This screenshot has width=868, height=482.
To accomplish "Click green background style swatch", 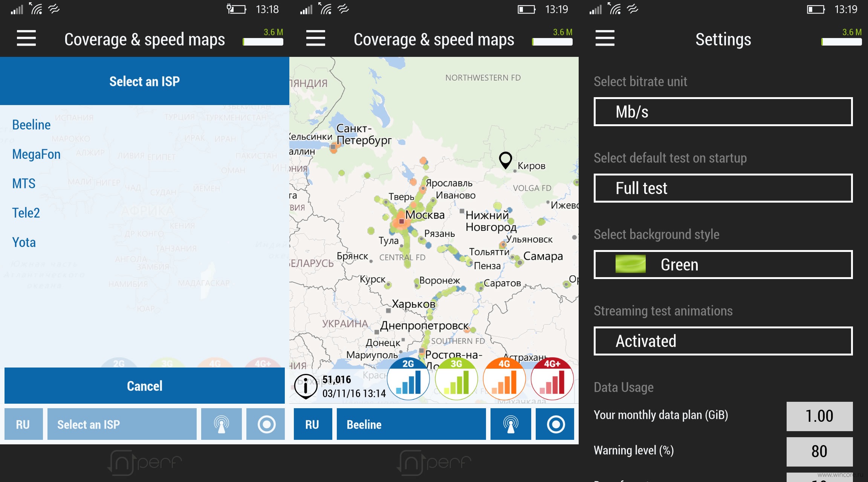I will click(630, 264).
